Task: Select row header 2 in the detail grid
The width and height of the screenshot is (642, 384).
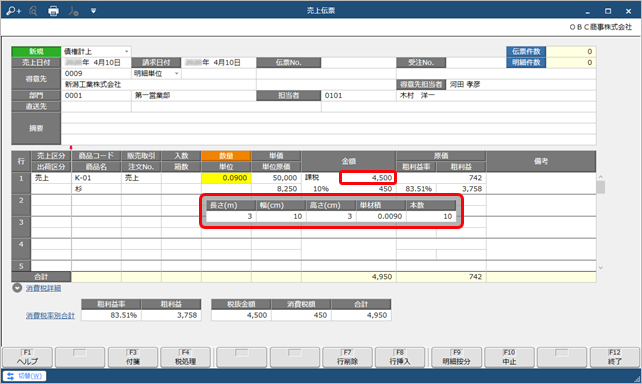Action: [x=21, y=205]
